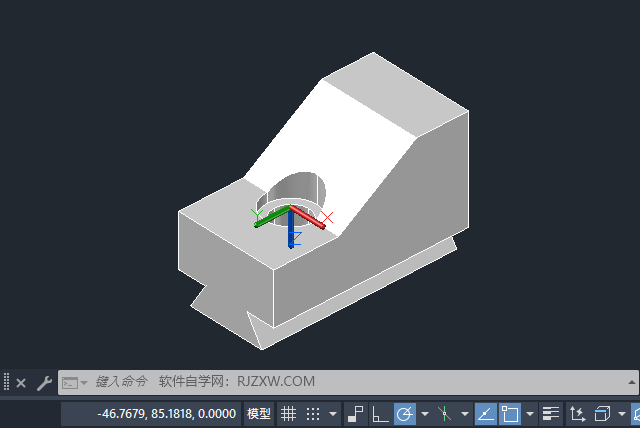Image resolution: width=640 pixels, height=428 pixels.
Task: Close the command line window
Action: point(21,383)
